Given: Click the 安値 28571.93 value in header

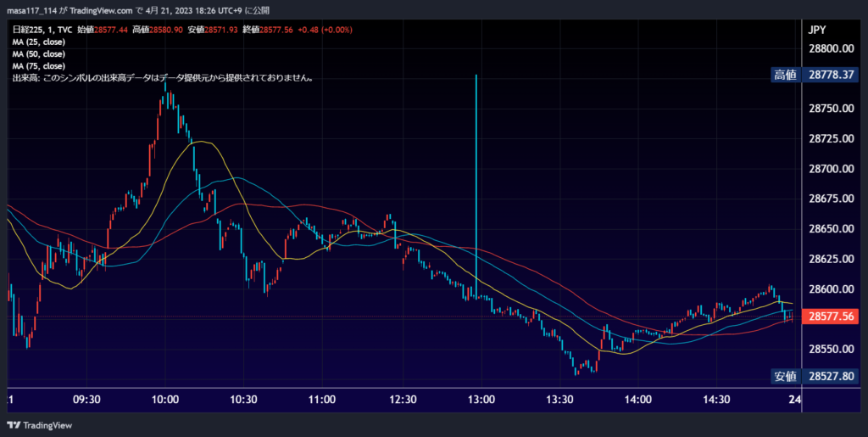Looking at the screenshot, I should 212,30.
